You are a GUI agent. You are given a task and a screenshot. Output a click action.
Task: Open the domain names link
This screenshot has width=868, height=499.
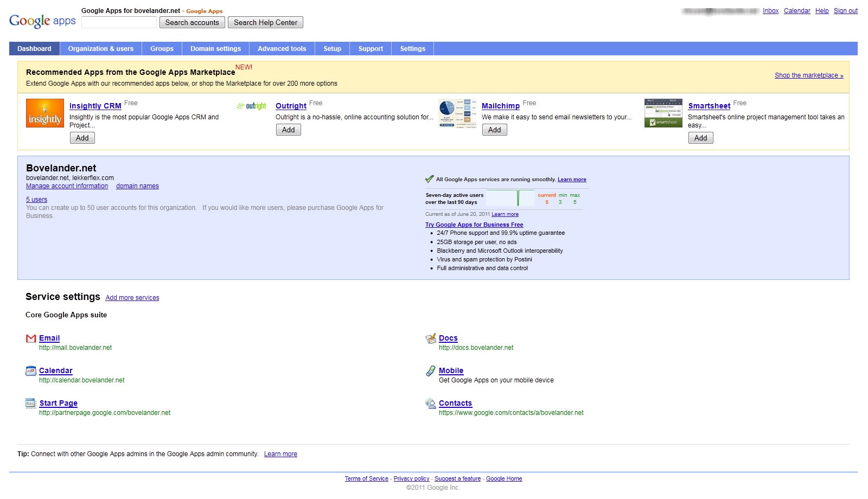click(138, 186)
